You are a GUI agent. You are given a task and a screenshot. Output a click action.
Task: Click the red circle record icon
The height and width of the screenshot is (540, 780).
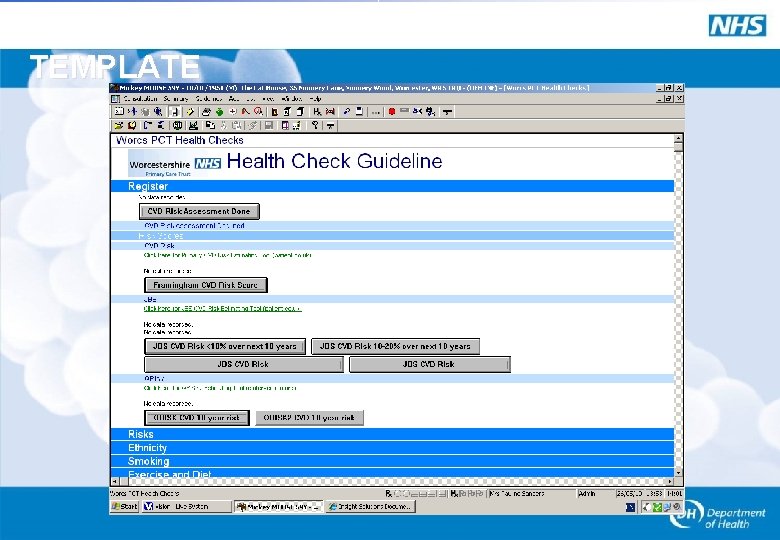(x=391, y=111)
